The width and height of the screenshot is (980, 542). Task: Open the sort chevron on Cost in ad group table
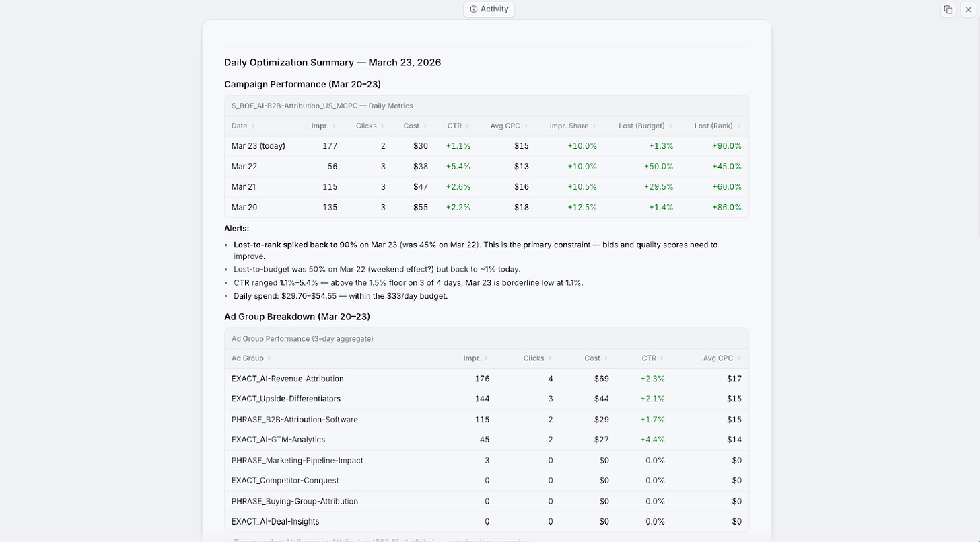tap(606, 358)
